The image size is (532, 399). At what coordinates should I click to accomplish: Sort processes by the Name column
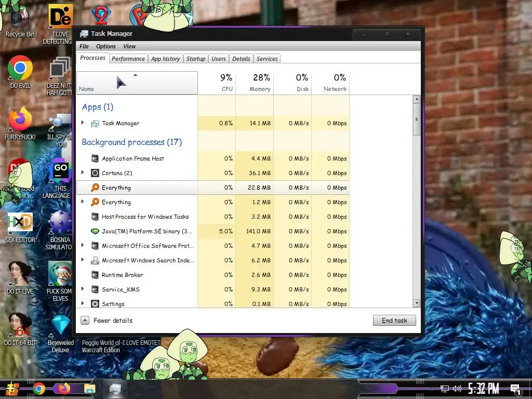pos(137,83)
